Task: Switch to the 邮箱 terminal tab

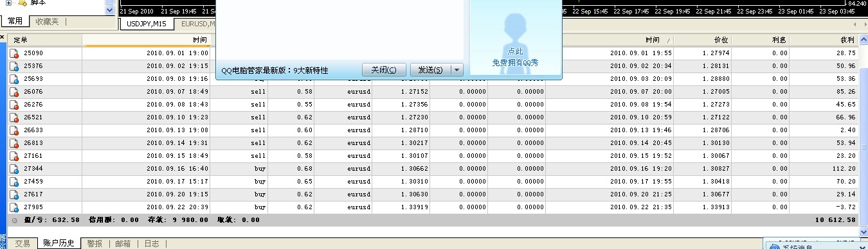Action: pyautogui.click(x=123, y=244)
